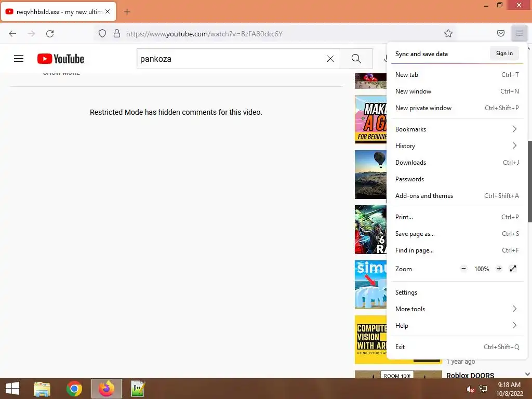
Task: Click the page vertical scrollbar thumb
Action: coord(529,181)
